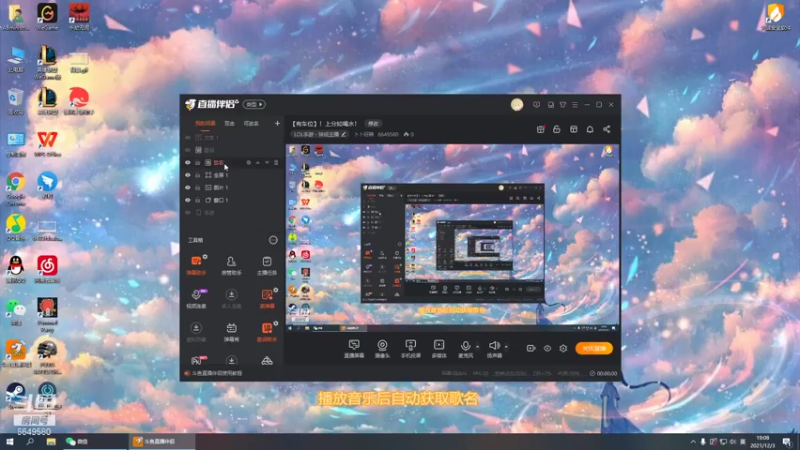
Task: Toggle visibility of 窗口 1 source
Action: pyautogui.click(x=188, y=200)
